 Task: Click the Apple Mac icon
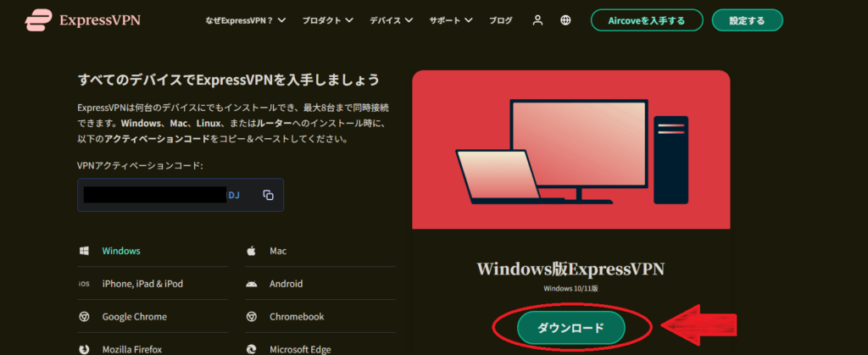(251, 251)
